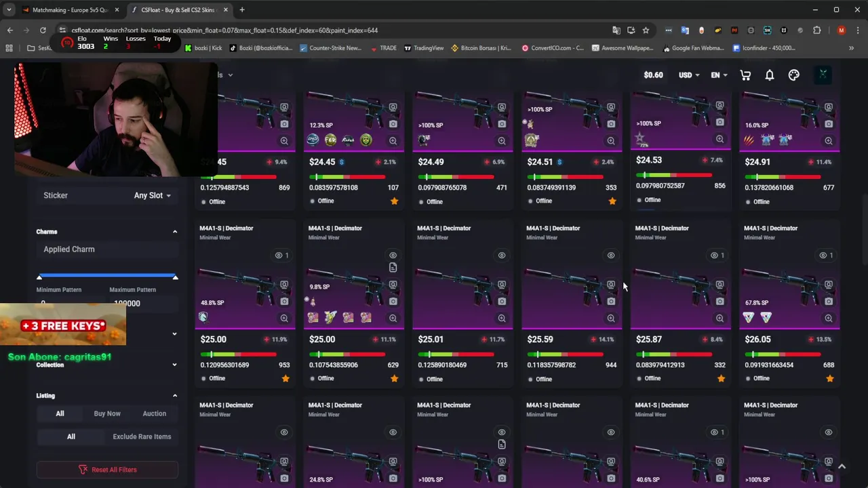
Task: Select Exclude Rare Items option
Action: [x=142, y=436]
